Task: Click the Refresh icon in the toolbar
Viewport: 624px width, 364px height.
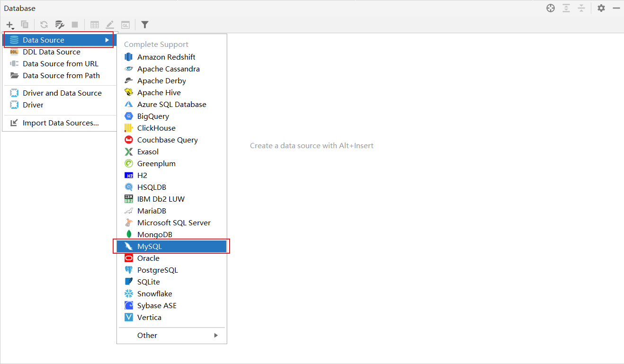Action: pos(44,25)
